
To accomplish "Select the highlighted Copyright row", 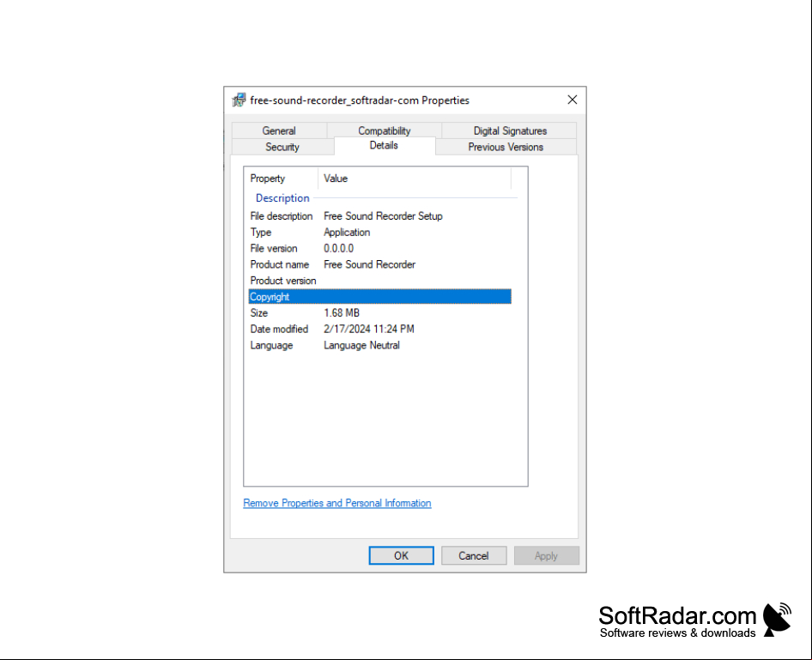I will click(x=379, y=297).
